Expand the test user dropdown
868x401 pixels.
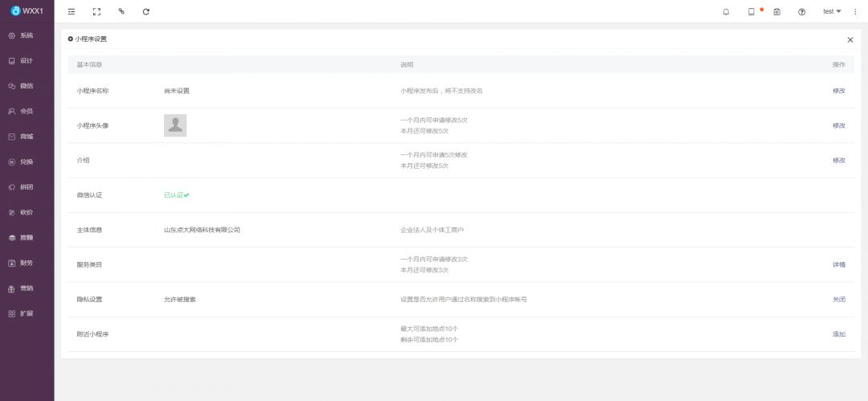click(832, 11)
